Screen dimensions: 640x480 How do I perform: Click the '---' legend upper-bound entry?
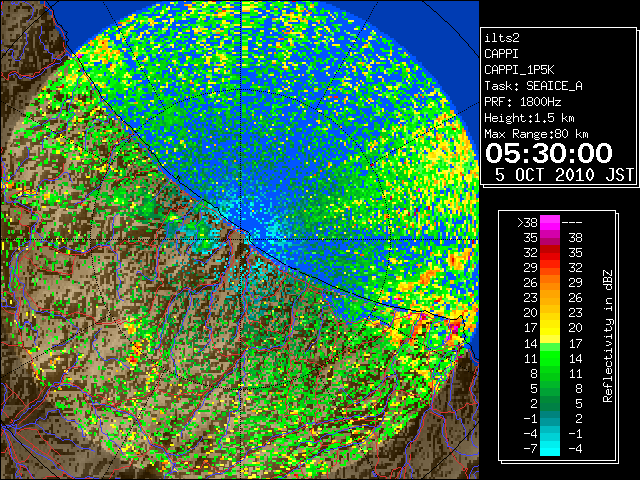pyautogui.click(x=572, y=223)
